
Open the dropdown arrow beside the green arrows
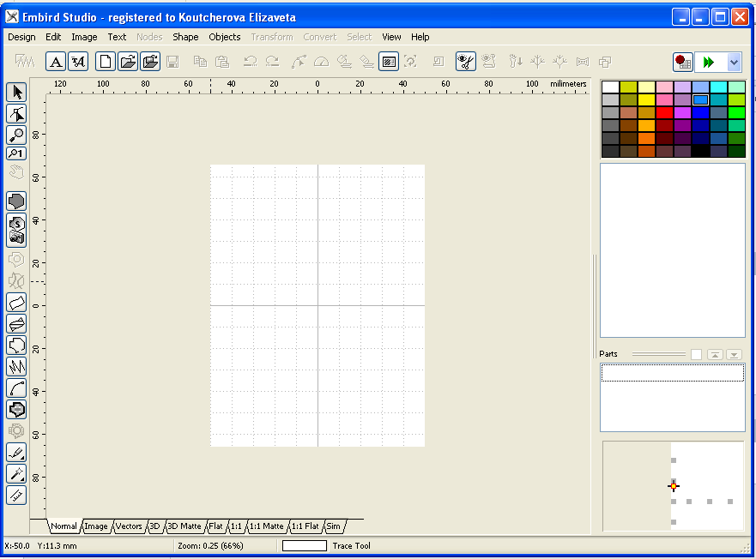click(x=734, y=62)
